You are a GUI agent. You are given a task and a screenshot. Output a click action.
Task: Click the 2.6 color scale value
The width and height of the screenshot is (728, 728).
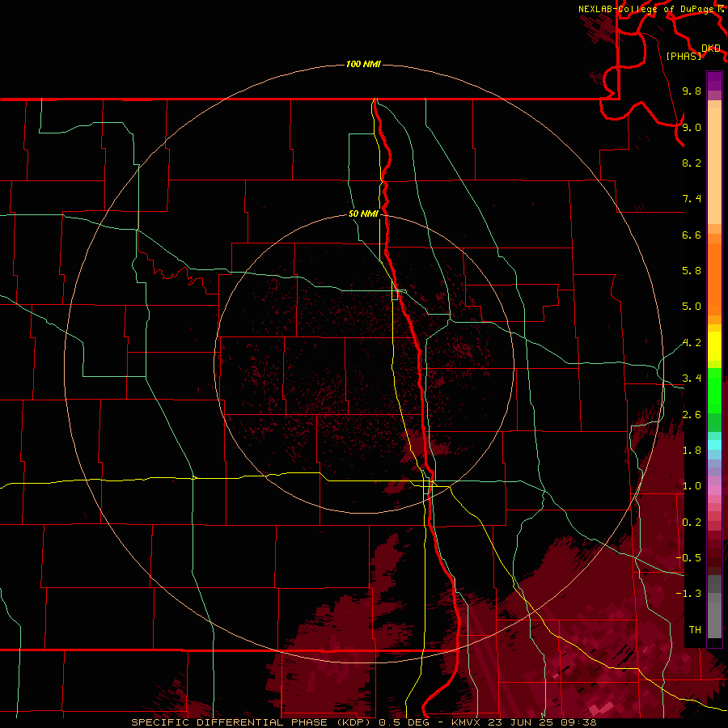[x=692, y=415]
